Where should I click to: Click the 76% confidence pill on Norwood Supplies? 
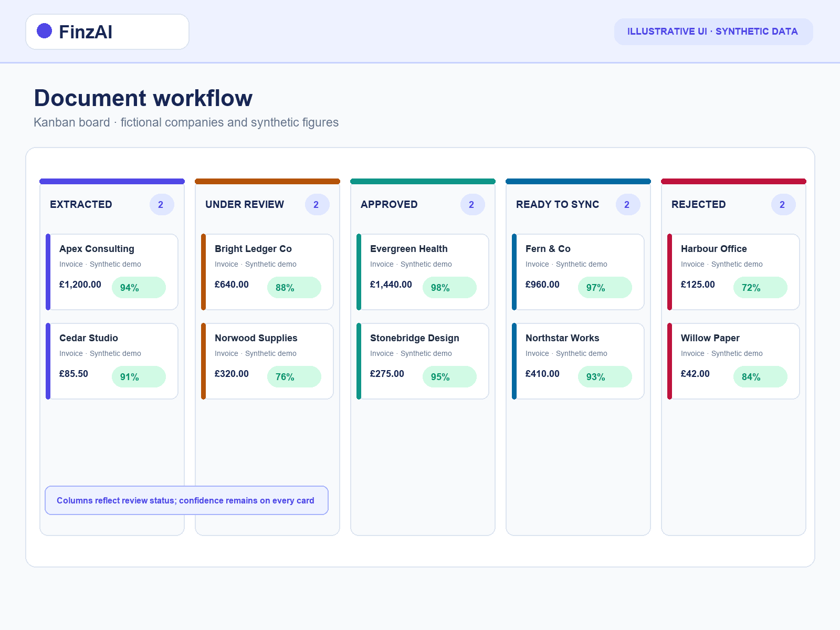pos(294,376)
